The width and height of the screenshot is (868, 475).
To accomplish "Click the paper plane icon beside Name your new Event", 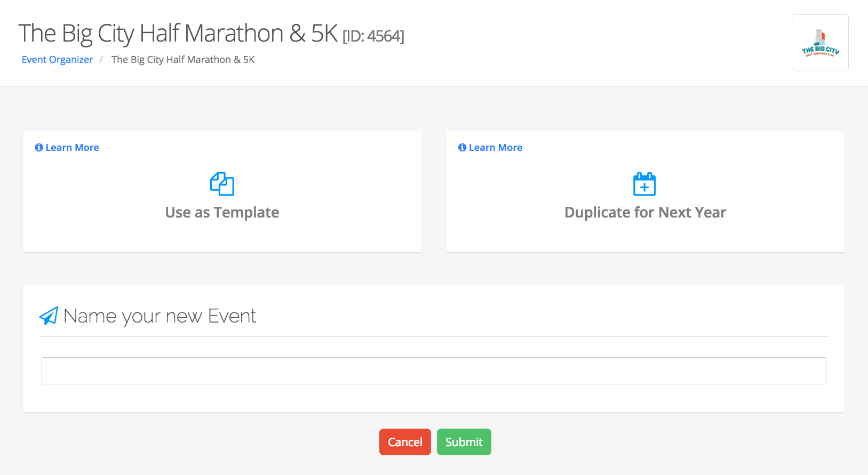I will pos(49,316).
